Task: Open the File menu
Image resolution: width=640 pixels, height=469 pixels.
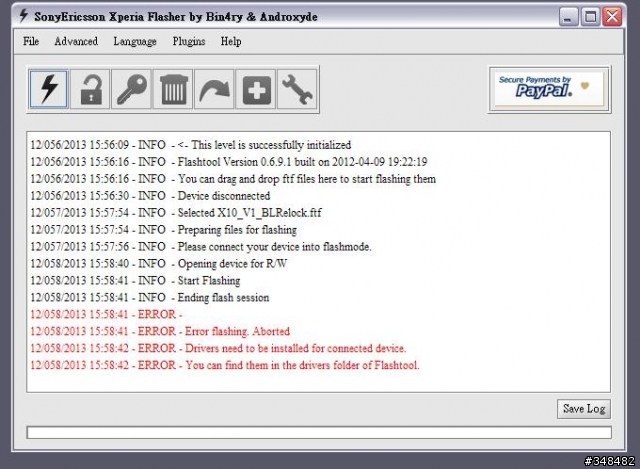Action: coord(31,41)
